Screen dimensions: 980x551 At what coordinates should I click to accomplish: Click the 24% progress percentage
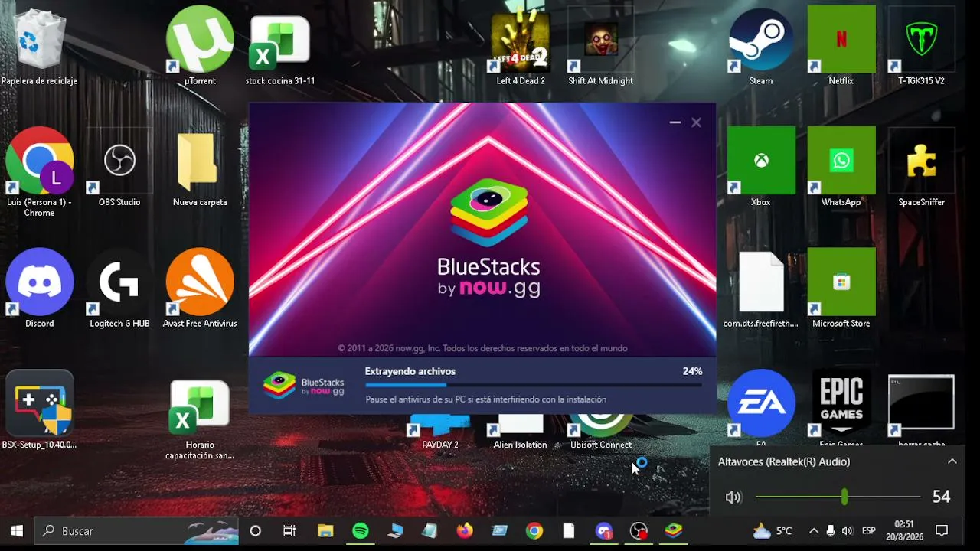tap(692, 371)
